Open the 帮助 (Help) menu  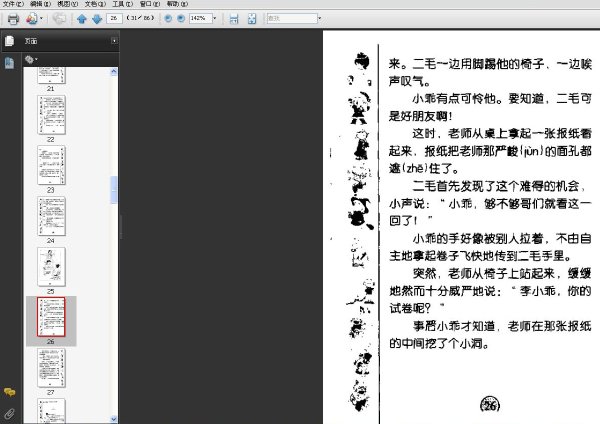point(177,4)
